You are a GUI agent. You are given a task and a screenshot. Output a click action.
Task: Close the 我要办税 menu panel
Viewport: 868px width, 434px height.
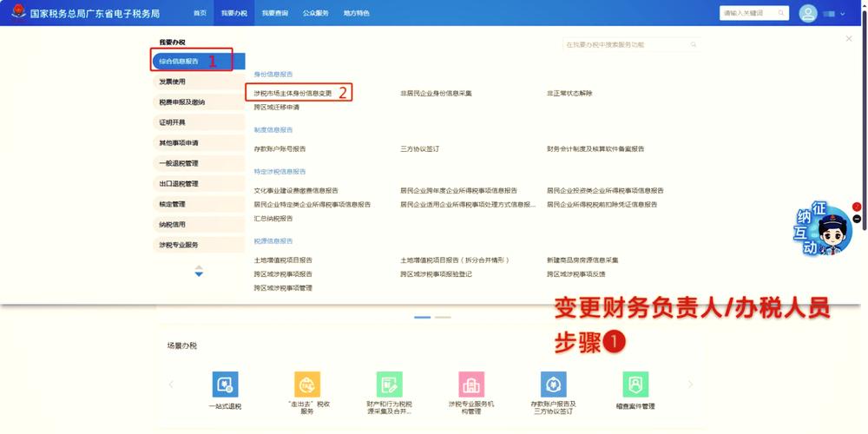pos(848,39)
